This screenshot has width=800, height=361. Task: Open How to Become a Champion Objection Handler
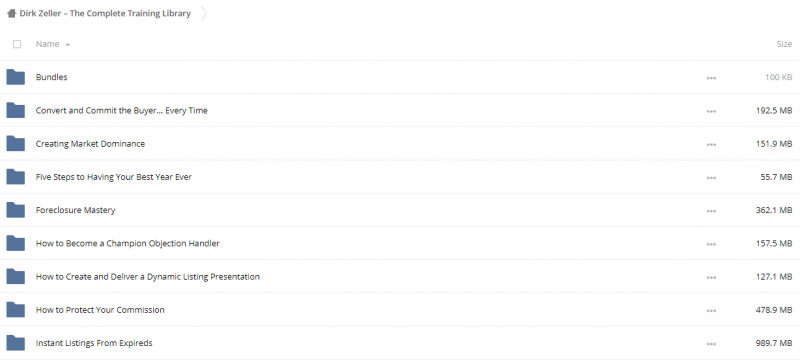(128, 243)
